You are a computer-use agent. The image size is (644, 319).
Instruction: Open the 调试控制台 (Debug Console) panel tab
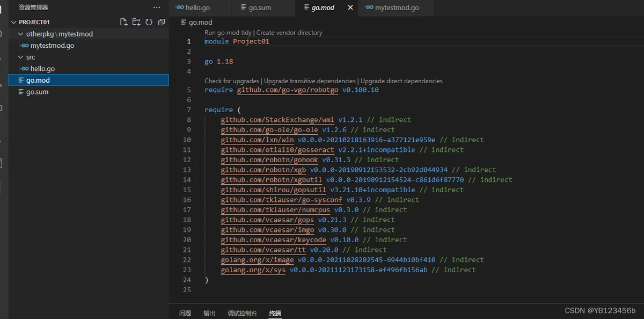point(242,313)
